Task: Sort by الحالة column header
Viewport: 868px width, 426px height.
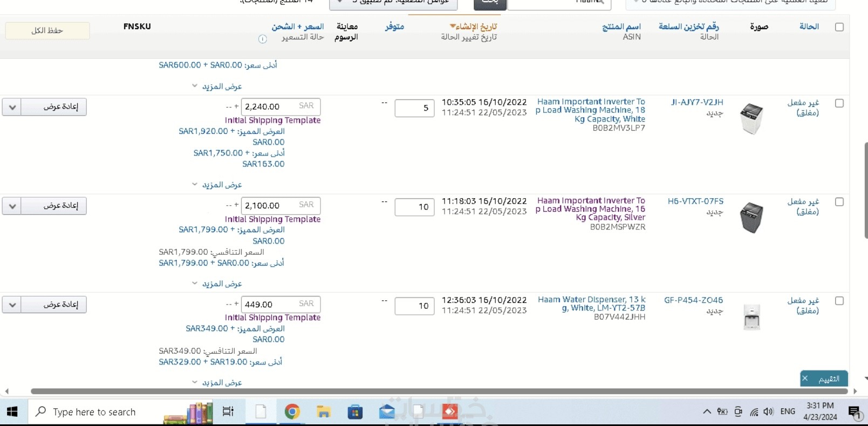Action: (x=809, y=26)
